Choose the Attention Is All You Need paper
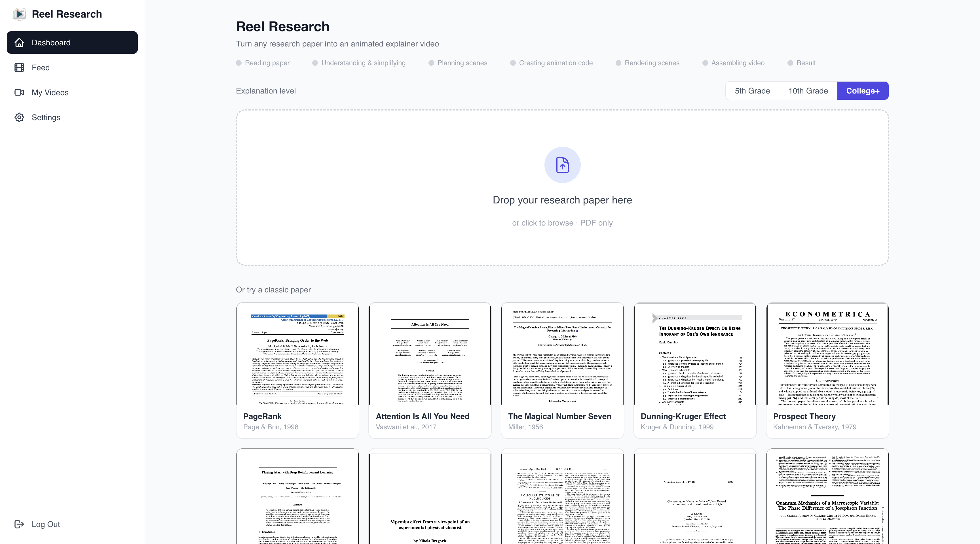The height and width of the screenshot is (544, 980). click(x=430, y=370)
